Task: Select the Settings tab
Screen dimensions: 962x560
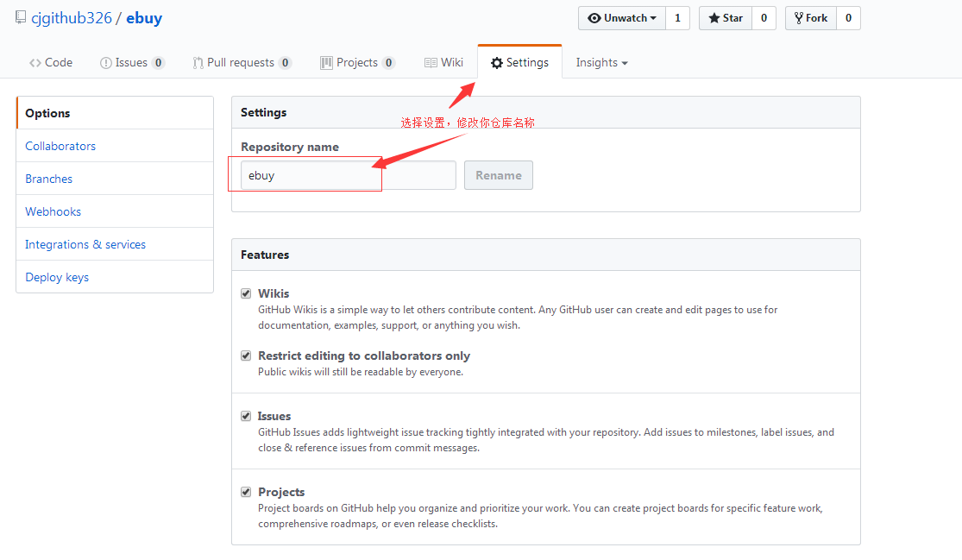Action: click(519, 63)
